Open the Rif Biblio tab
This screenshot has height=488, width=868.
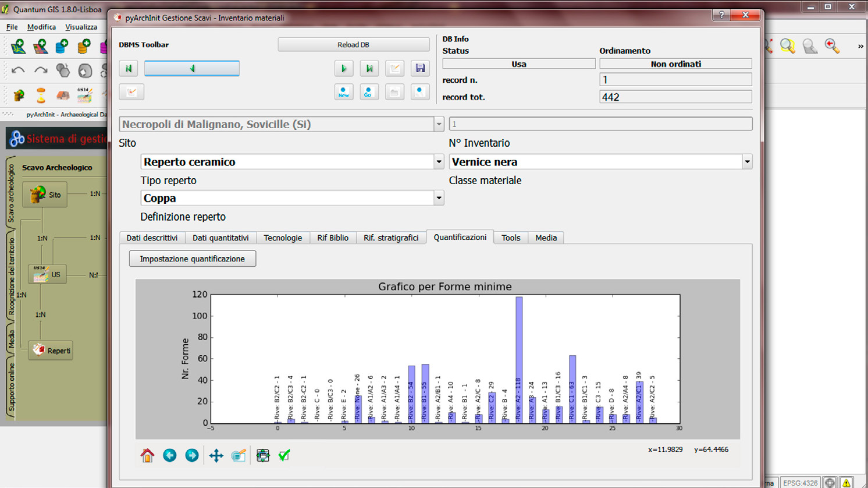point(333,238)
